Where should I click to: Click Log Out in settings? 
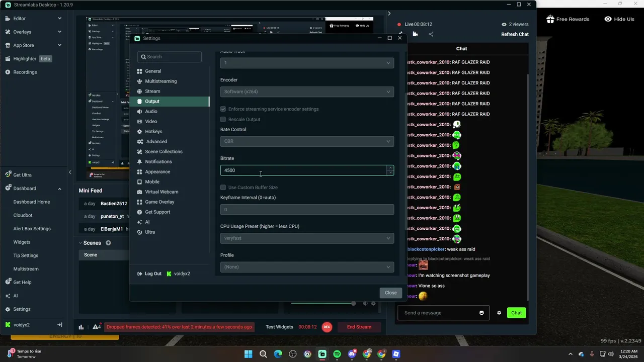coord(149,274)
